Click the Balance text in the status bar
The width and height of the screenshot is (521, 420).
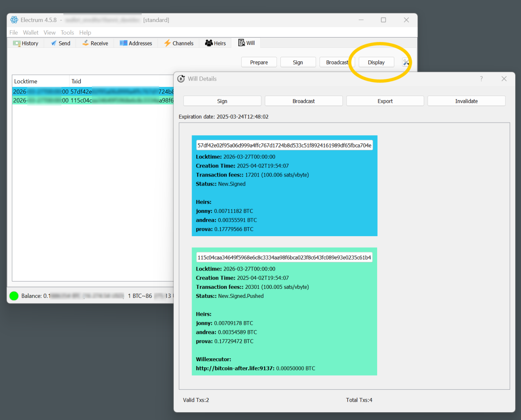73,296
